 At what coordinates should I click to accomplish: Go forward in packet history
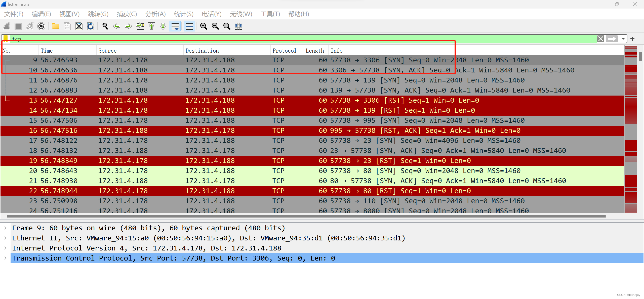click(x=128, y=26)
